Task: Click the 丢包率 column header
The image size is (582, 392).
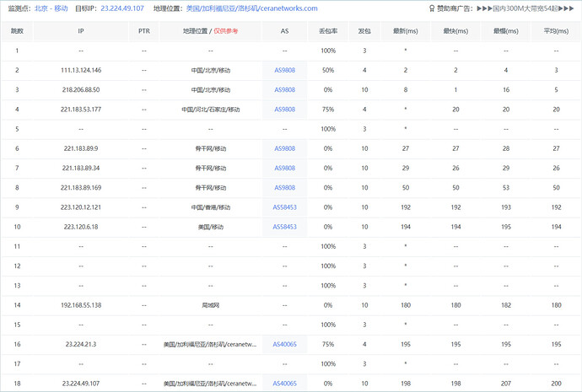Action: coord(328,31)
